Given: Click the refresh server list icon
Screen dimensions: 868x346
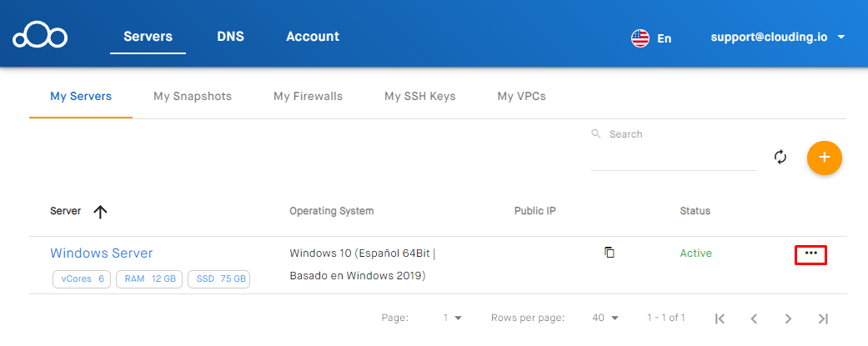Looking at the screenshot, I should pos(780,157).
